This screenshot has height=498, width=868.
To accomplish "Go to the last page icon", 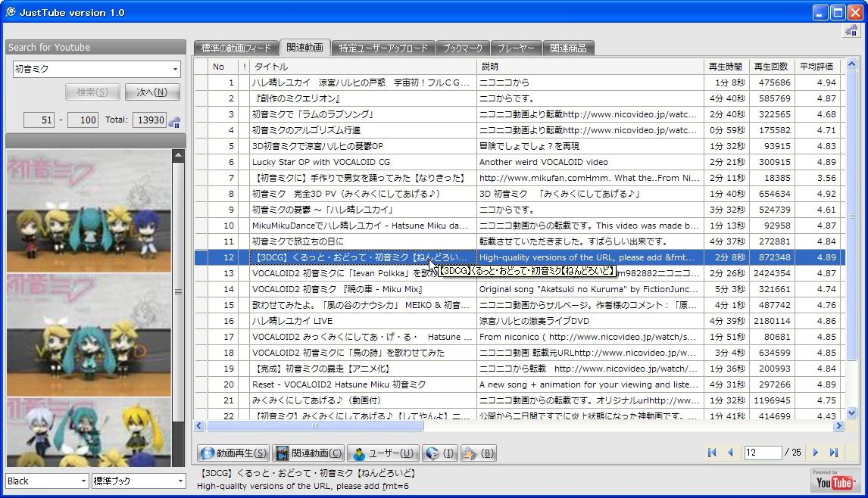I will click(834, 453).
